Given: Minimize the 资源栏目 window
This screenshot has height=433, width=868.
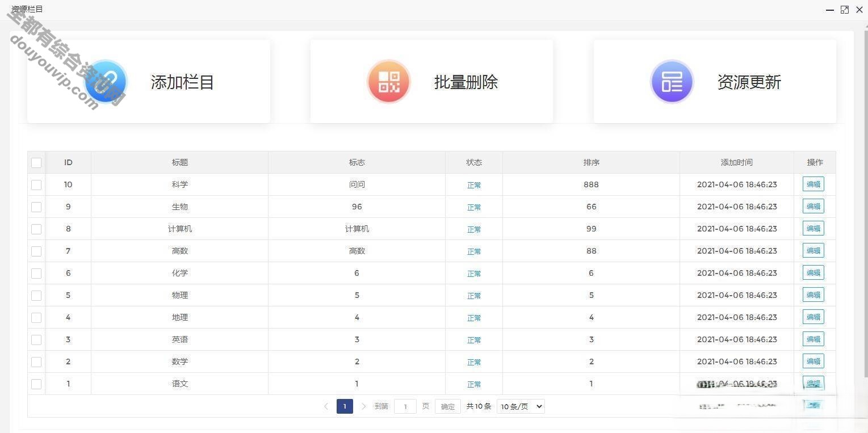Looking at the screenshot, I should (830, 10).
